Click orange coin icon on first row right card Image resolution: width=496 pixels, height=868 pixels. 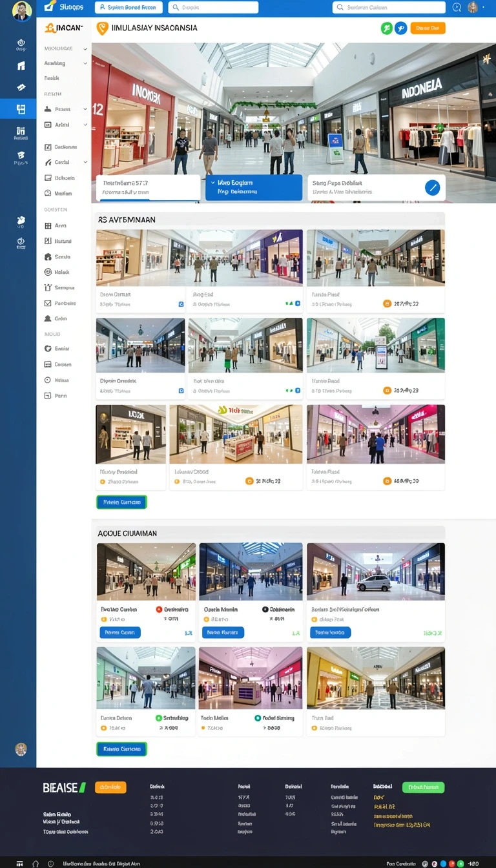[387, 303]
